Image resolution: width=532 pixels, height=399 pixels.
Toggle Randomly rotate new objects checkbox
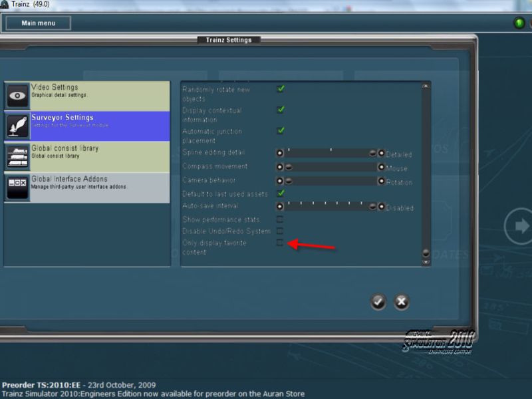click(280, 89)
